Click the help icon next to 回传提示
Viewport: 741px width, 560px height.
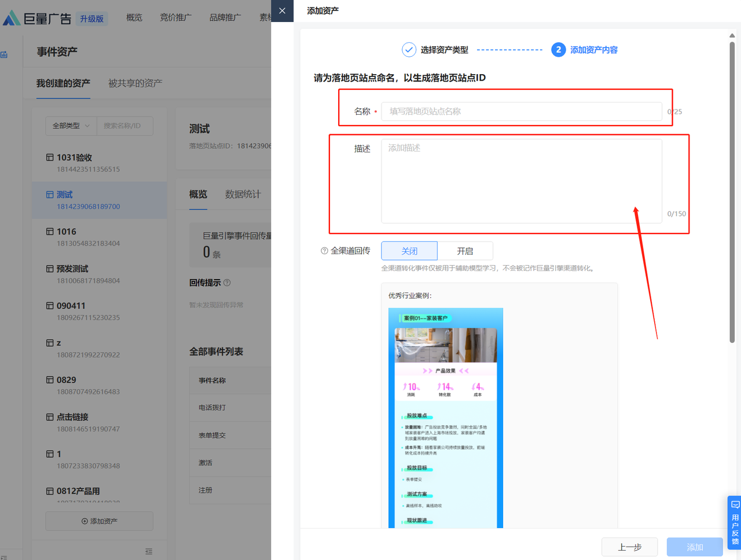[227, 283]
